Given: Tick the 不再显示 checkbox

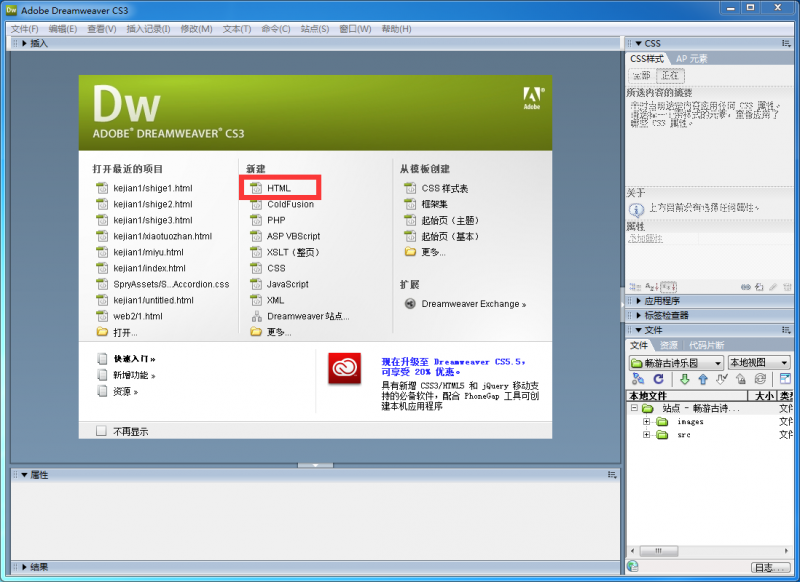Looking at the screenshot, I should click(101, 432).
